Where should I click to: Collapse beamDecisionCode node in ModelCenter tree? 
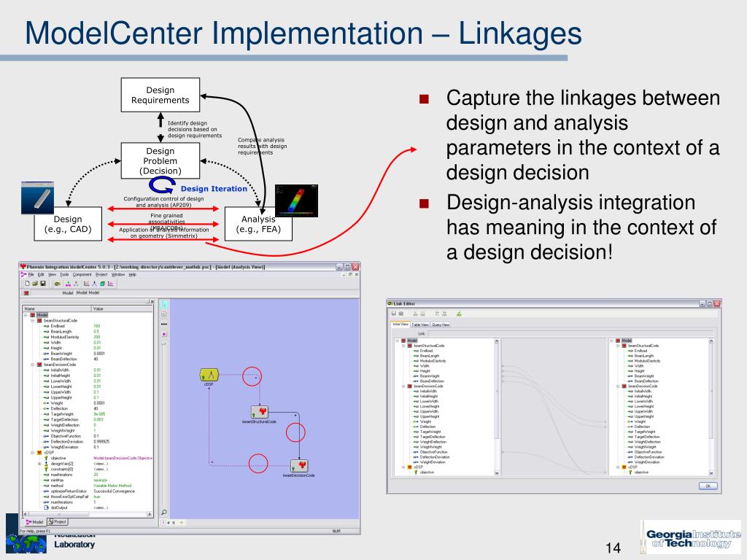(33, 365)
